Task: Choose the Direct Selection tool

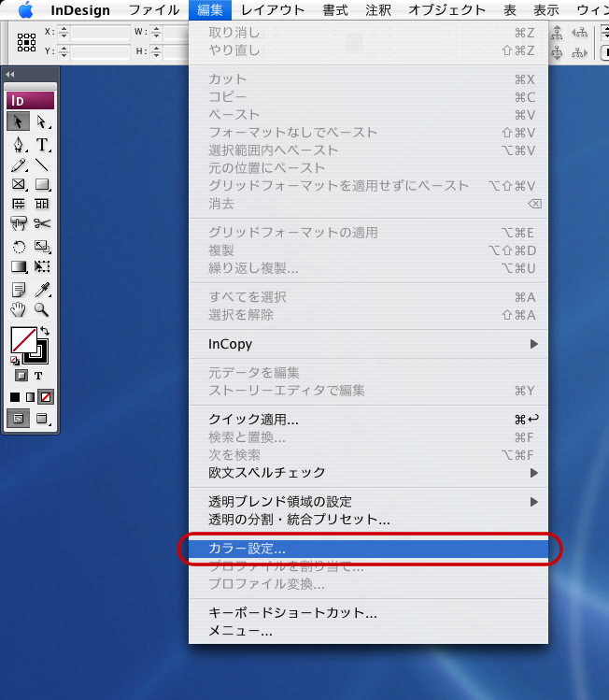Action: click(x=42, y=121)
